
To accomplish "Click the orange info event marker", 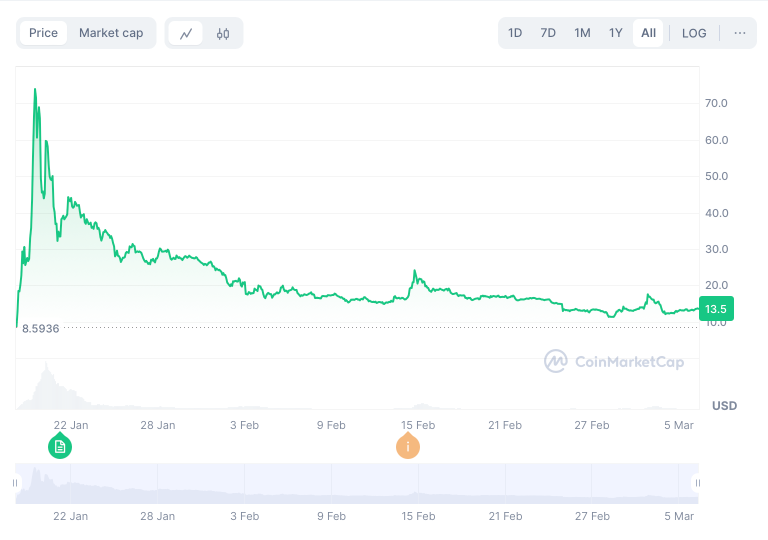I will [x=408, y=446].
